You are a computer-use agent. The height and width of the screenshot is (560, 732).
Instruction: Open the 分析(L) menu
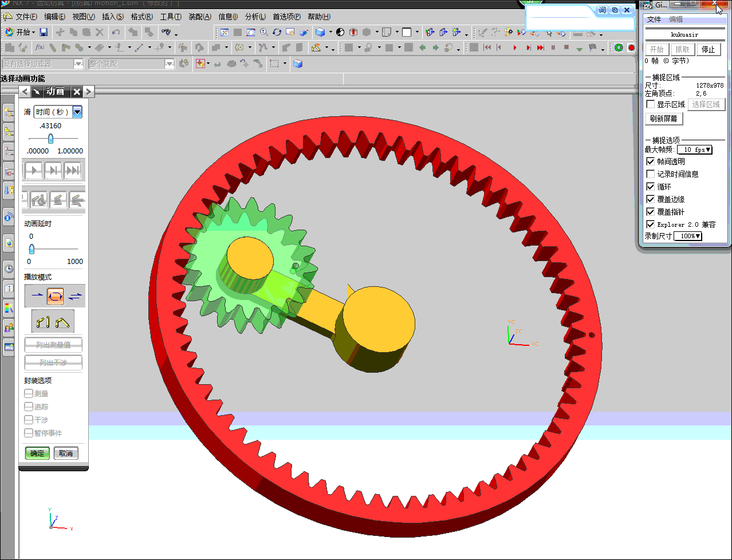pos(255,17)
